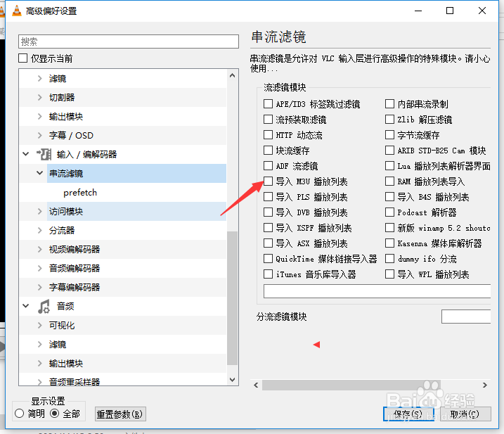
Task: Expand the 分流器 node
Action: 39,230
